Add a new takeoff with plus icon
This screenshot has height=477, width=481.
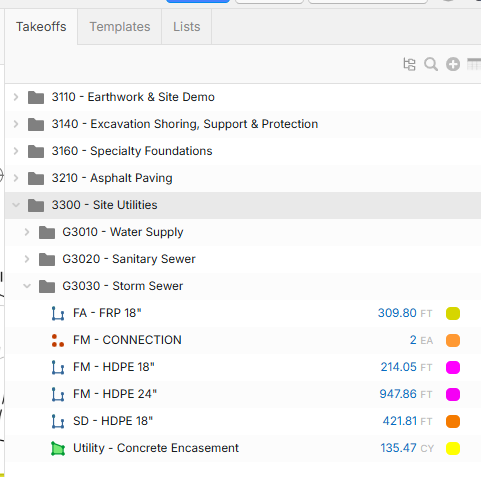coord(453,64)
